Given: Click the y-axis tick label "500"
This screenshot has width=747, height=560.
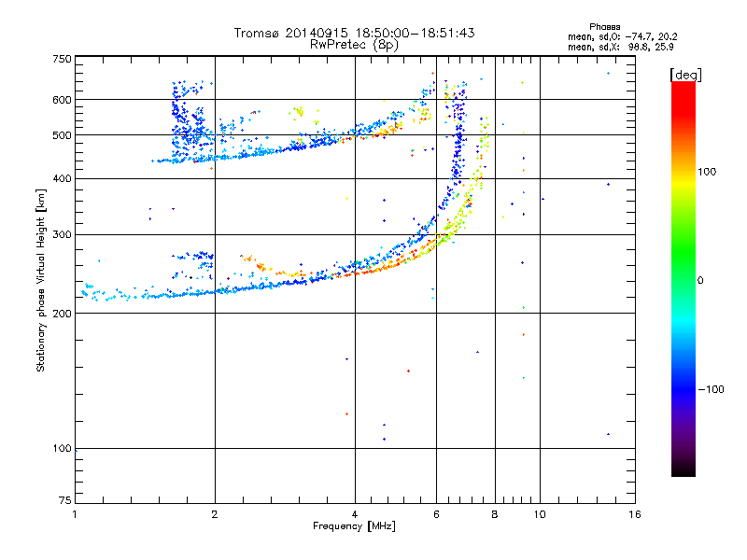Looking at the screenshot, I should pyautogui.click(x=62, y=135).
